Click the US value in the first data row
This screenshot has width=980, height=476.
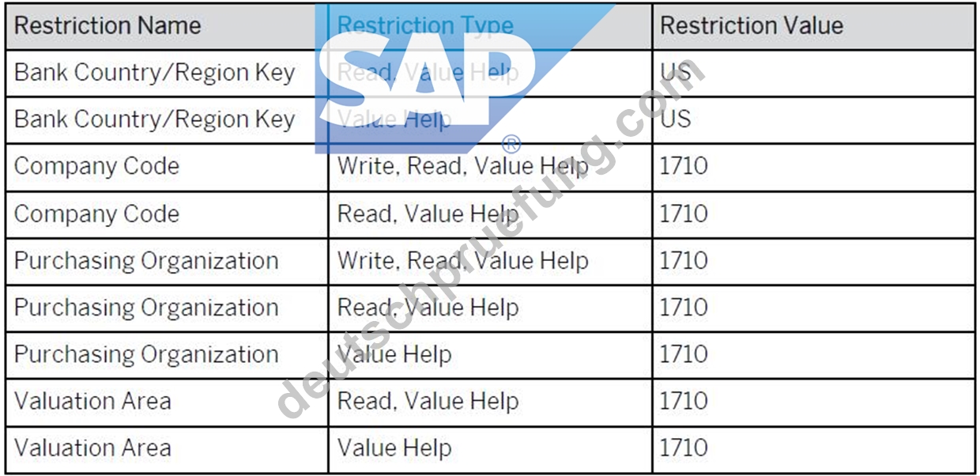click(813, 73)
